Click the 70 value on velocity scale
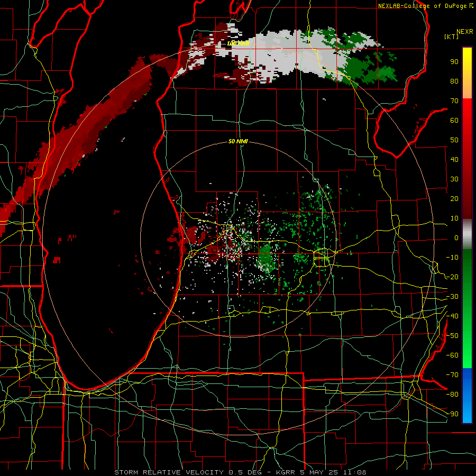Image resolution: width=476 pixels, height=476 pixels. (454, 101)
